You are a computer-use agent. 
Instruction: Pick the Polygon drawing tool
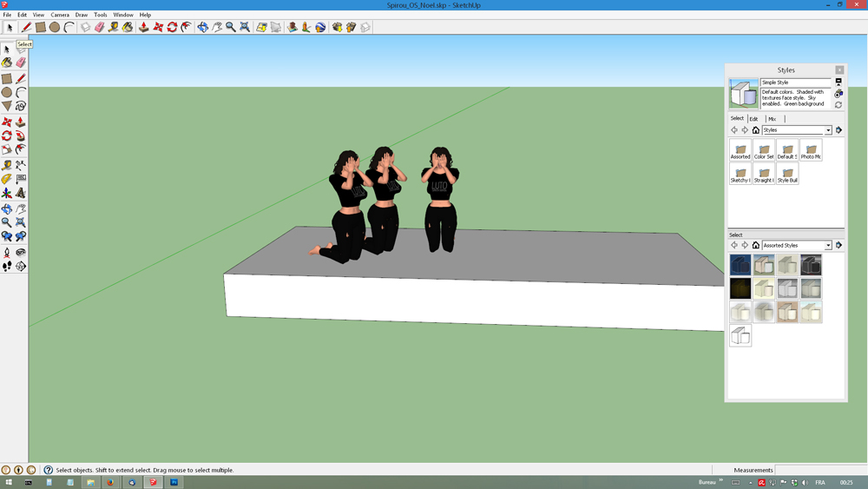[x=7, y=106]
